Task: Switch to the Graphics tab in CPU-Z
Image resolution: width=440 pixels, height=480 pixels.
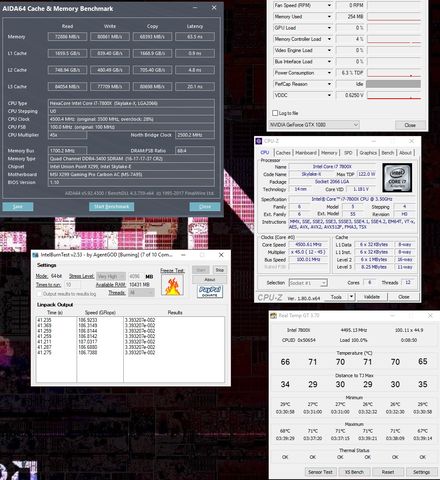Action: [x=368, y=153]
